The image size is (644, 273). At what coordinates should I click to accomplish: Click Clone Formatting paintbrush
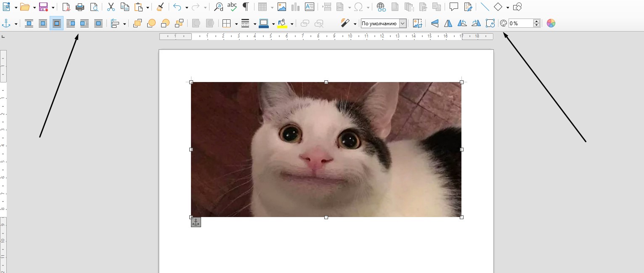pos(160,7)
